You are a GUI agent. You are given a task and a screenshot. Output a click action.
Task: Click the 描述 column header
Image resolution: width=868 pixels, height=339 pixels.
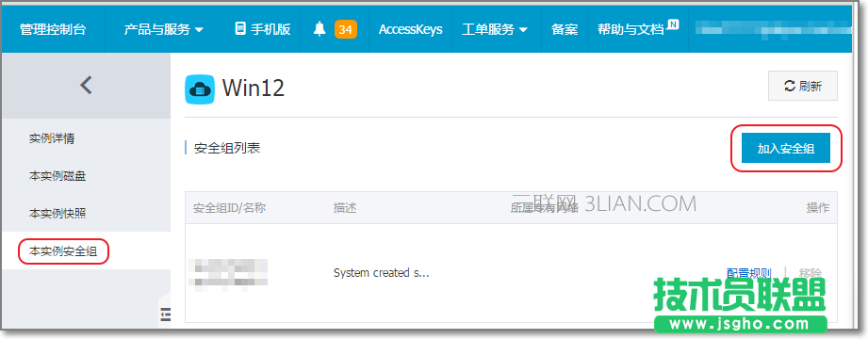click(x=345, y=208)
